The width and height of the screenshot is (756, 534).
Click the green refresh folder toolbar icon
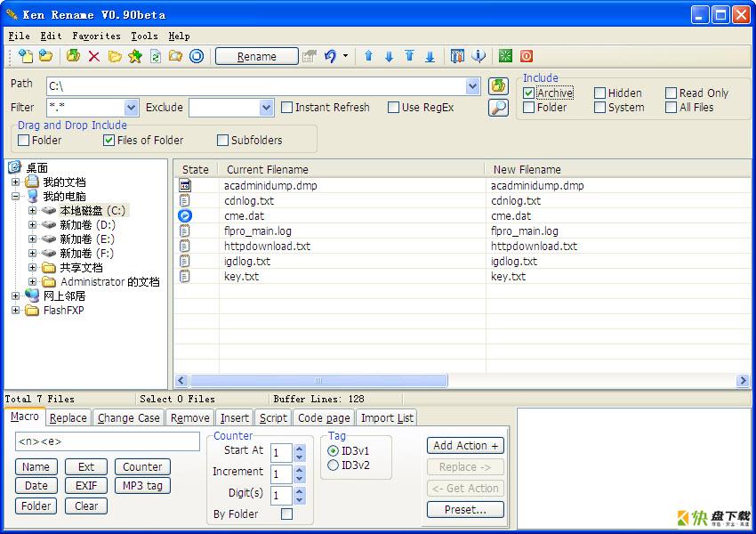(73, 56)
